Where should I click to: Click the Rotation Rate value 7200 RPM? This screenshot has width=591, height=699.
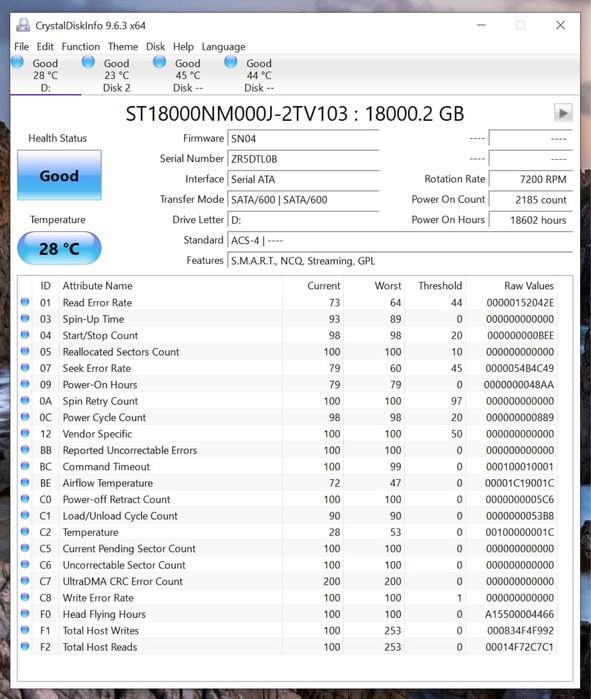point(530,179)
